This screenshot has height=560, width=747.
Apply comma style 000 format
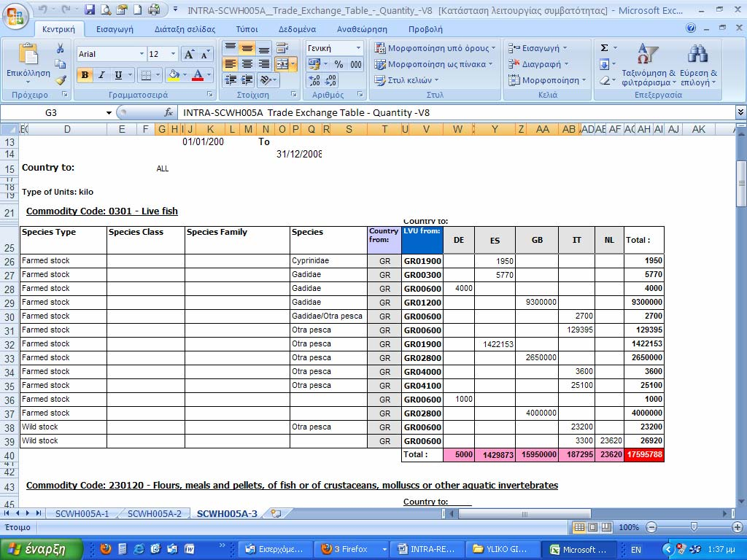(x=355, y=64)
